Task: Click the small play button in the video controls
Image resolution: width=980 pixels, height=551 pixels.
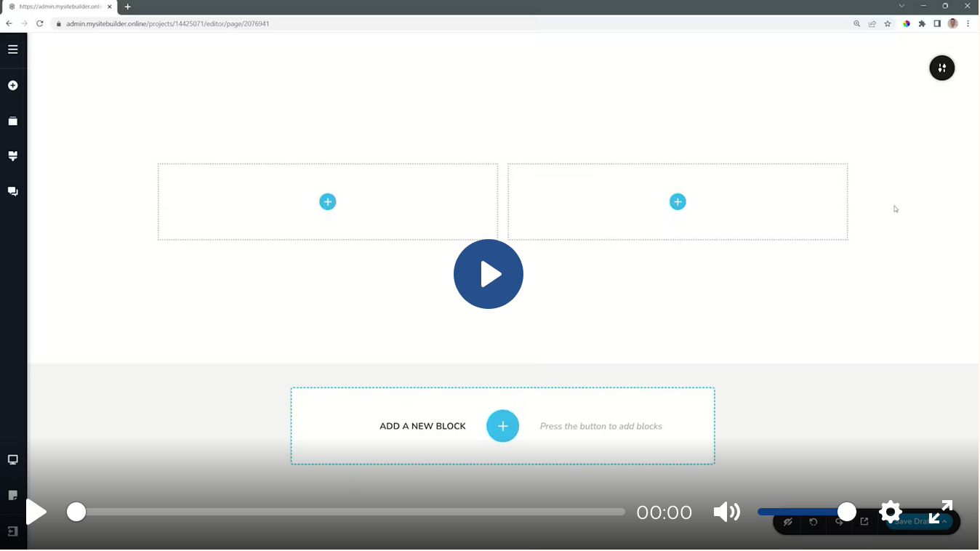Action: point(36,512)
